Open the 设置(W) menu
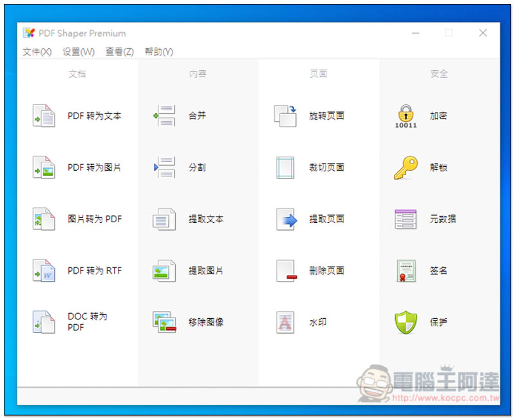 click(x=79, y=52)
